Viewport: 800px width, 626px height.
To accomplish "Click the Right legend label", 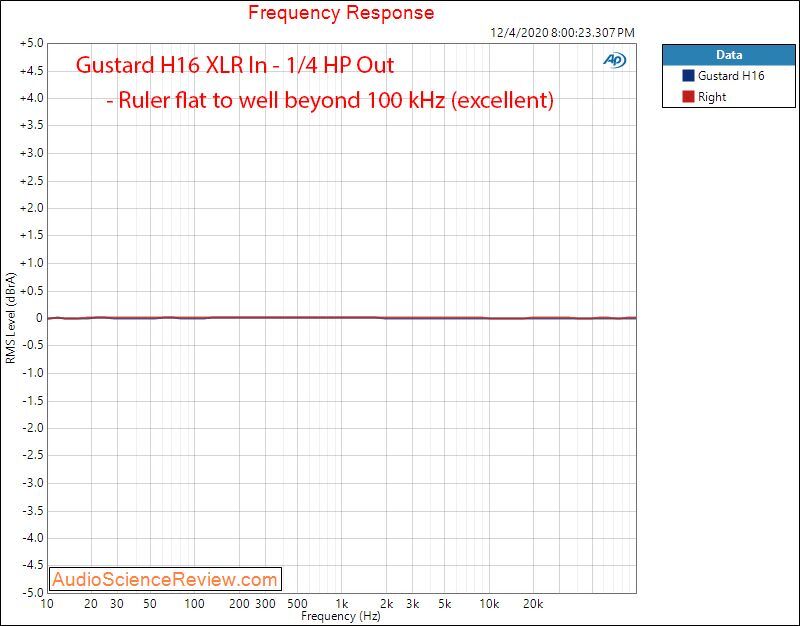I will click(712, 97).
